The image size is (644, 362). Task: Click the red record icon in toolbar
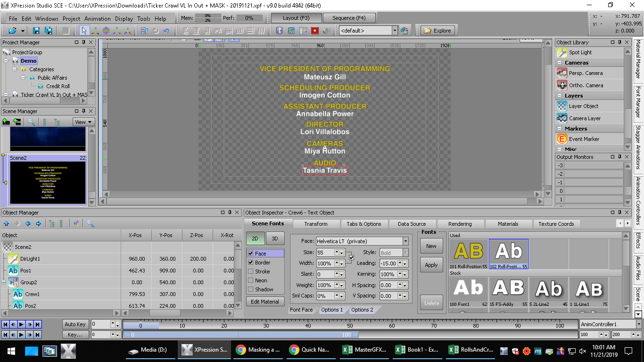[315, 31]
